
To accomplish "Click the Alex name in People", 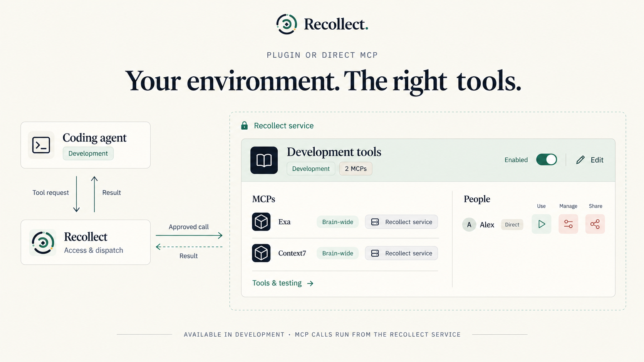I will [487, 225].
